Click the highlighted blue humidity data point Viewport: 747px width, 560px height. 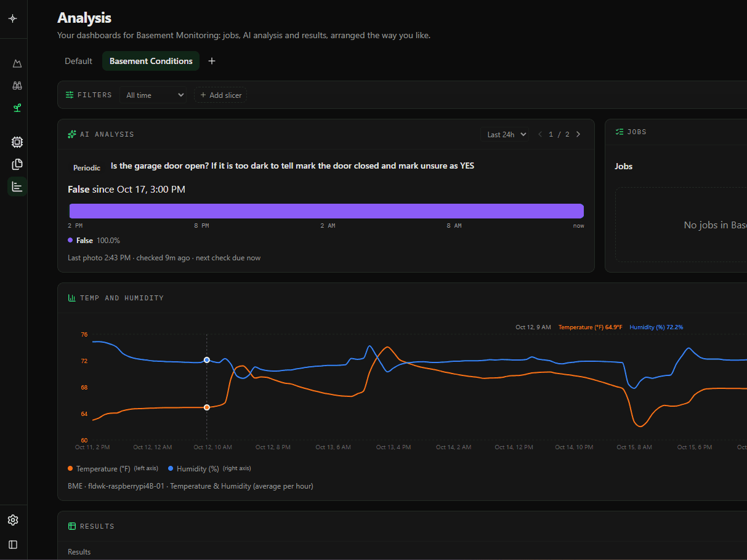[207, 359]
